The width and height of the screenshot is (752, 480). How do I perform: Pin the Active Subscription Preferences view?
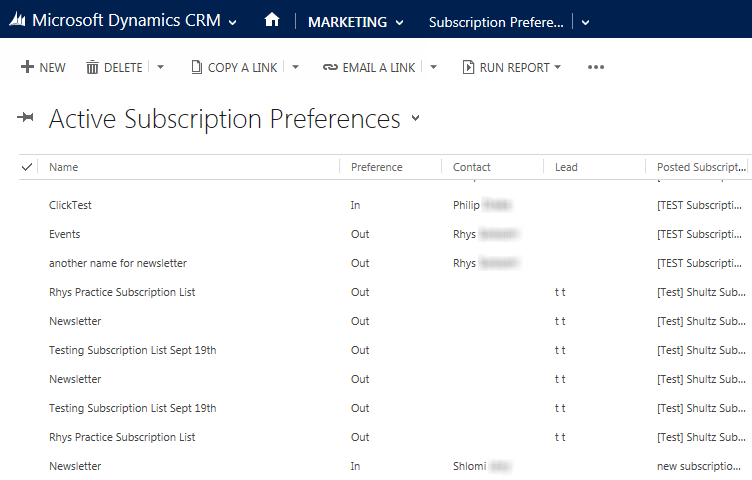(x=26, y=119)
